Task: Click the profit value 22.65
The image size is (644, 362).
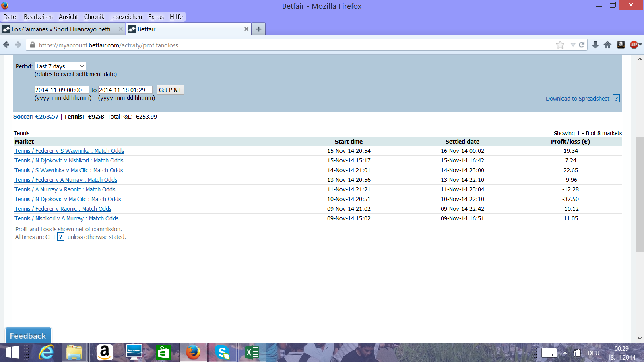Action: (570, 170)
